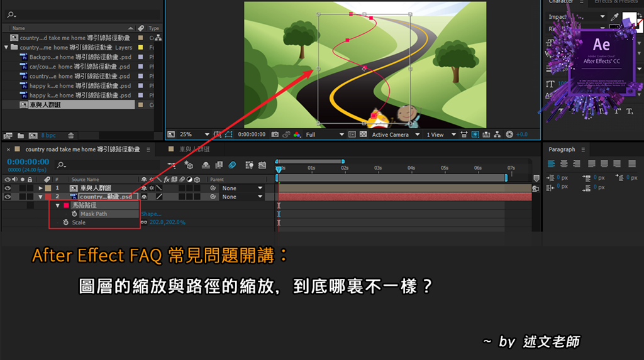
Task: Pick a color with Character eyedropper
Action: pyautogui.click(x=614, y=17)
